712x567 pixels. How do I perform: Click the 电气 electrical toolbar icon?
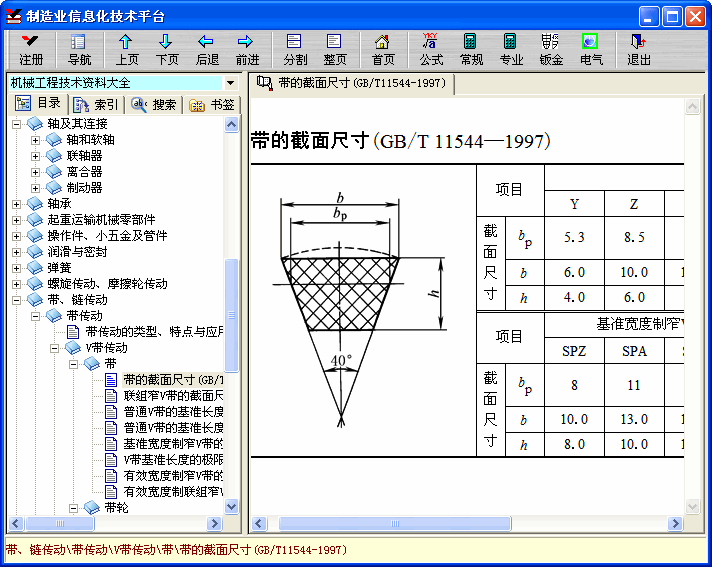(591, 49)
